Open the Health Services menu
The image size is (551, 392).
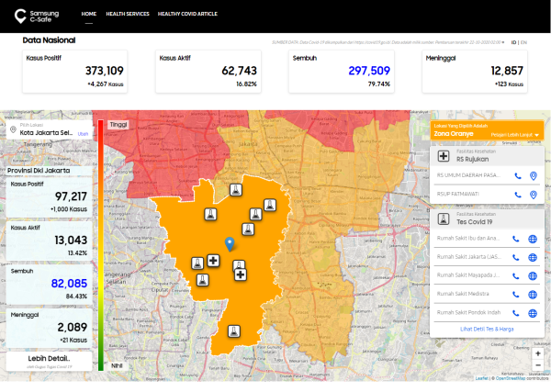128,14
